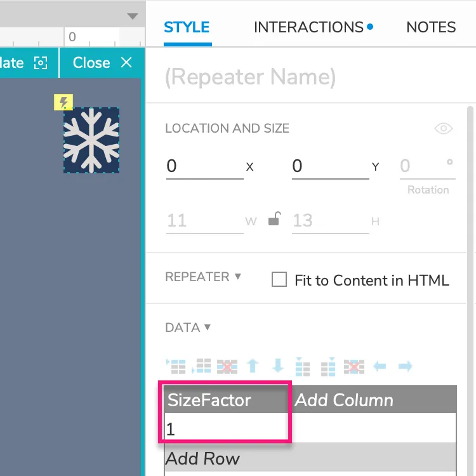This screenshot has height=476, width=476.
Task: Move the data row up
Action: 253,366
